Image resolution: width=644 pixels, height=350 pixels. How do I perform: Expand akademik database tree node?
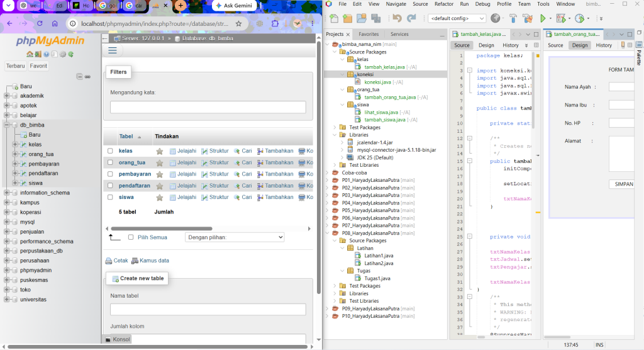pyautogui.click(x=6, y=96)
